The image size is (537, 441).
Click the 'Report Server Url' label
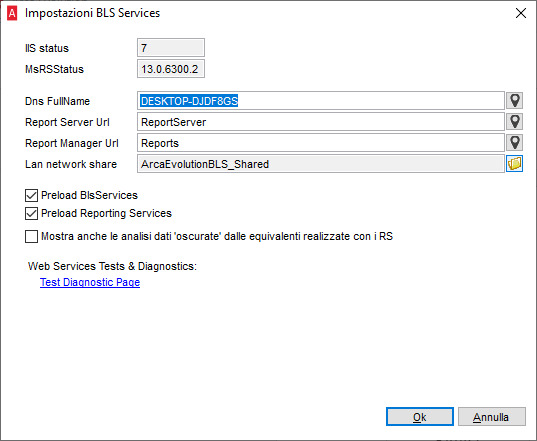pos(67,122)
